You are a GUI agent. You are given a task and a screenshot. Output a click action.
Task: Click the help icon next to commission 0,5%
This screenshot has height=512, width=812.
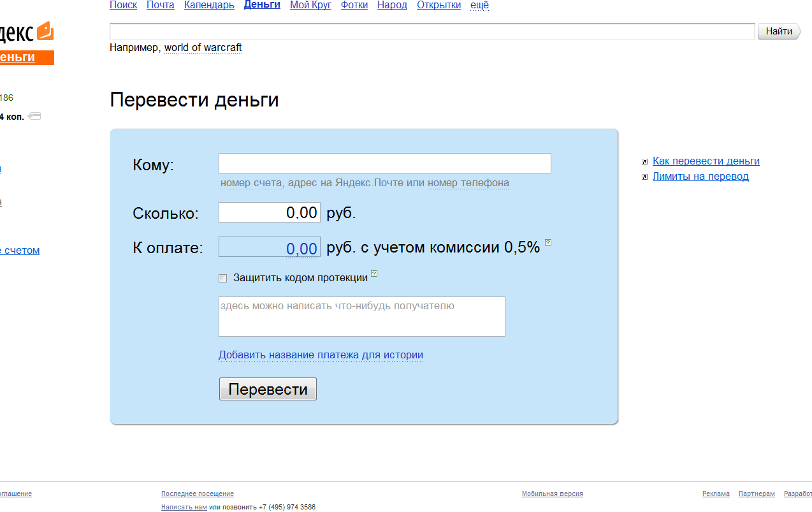point(548,242)
